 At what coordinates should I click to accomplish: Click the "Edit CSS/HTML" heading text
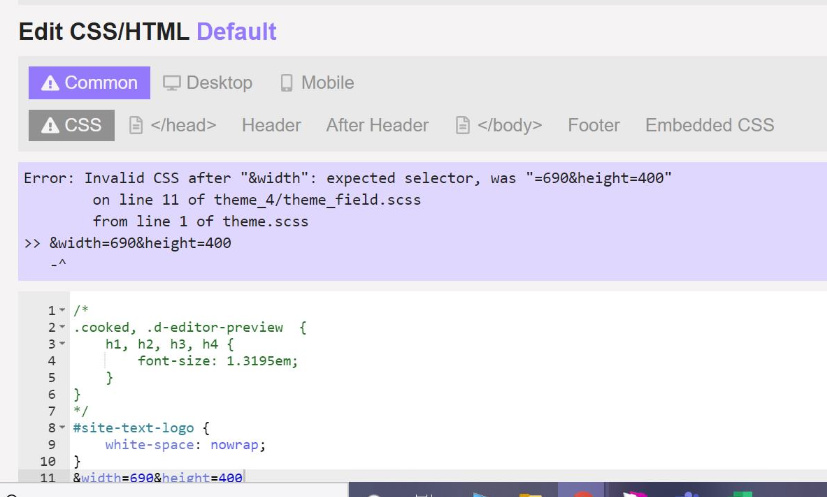coord(104,32)
